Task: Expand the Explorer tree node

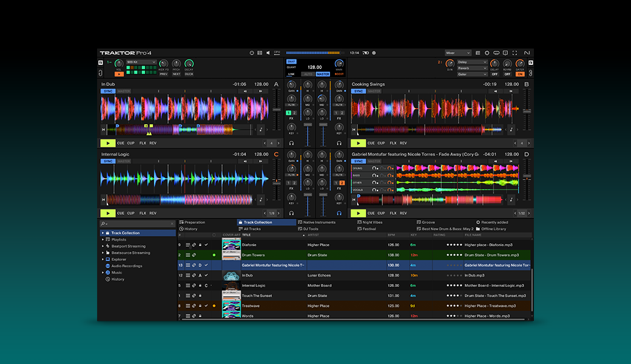Action: click(x=103, y=260)
